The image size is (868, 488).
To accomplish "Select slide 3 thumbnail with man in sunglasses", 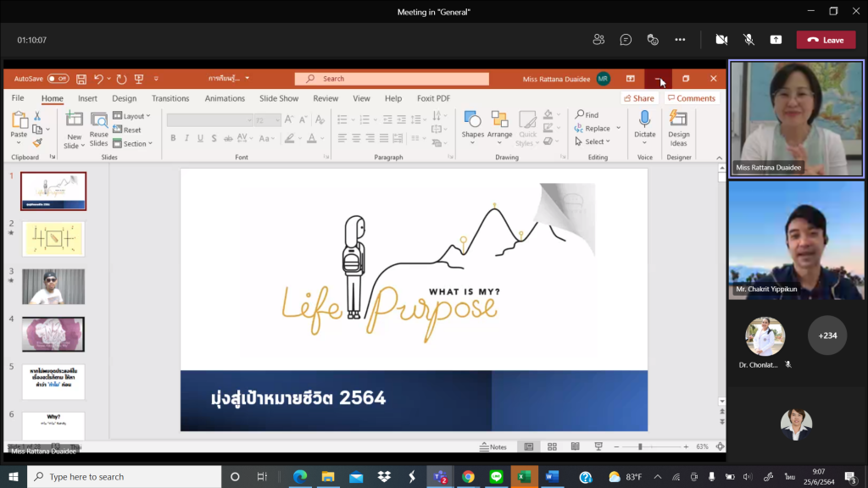I will (53, 286).
